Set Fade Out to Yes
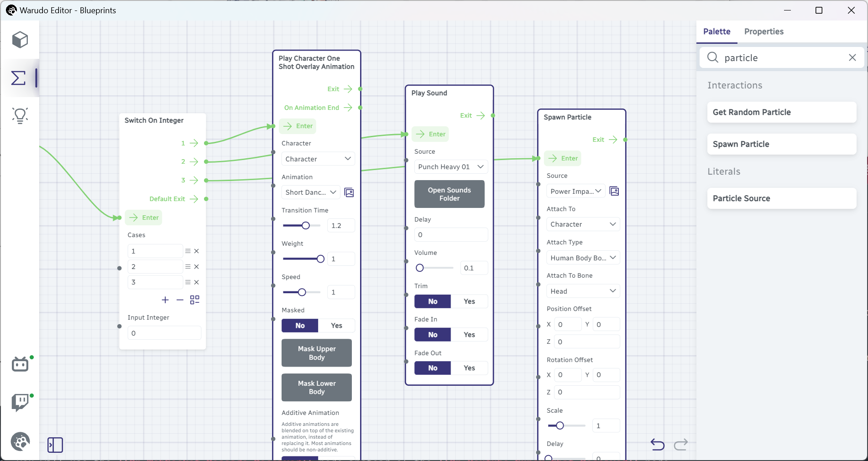The height and width of the screenshot is (461, 868). [x=470, y=368]
